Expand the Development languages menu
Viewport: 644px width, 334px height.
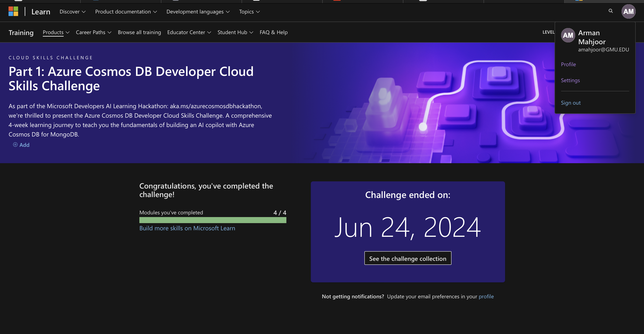pos(198,12)
